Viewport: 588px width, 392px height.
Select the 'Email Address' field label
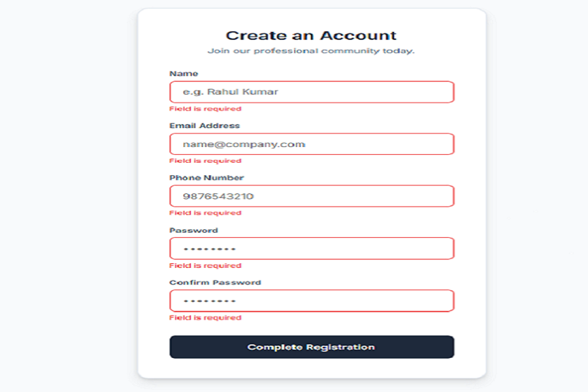(x=204, y=125)
